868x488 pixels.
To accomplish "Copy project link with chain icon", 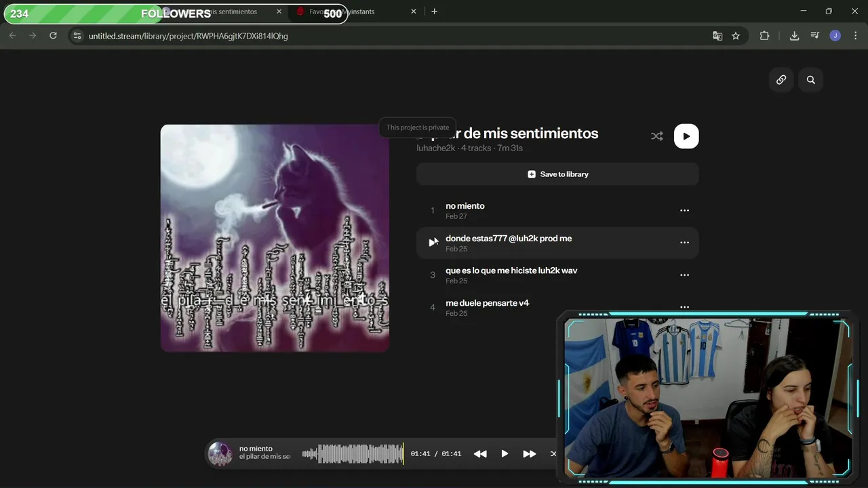I will tap(781, 80).
